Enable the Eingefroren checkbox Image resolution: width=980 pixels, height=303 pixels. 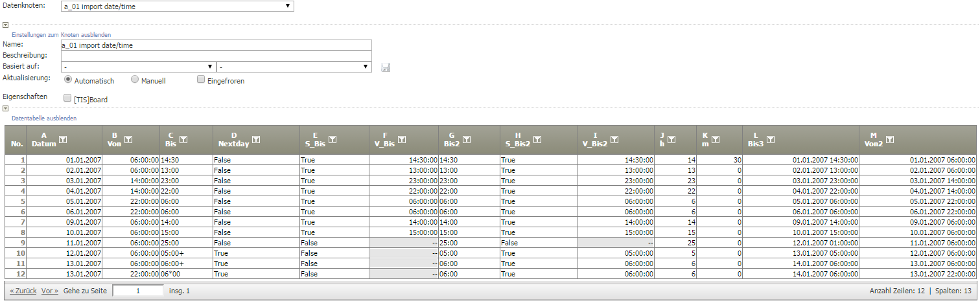click(x=201, y=80)
